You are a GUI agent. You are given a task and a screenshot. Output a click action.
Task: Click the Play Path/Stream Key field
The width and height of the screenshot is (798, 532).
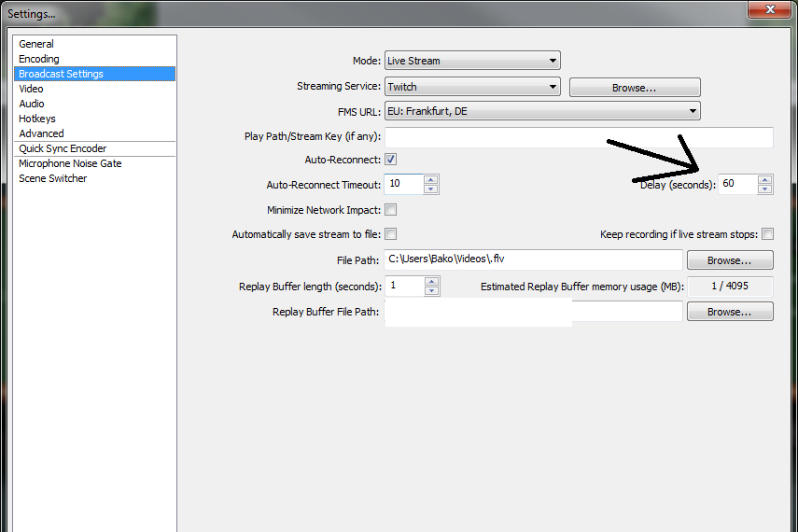[579, 137]
